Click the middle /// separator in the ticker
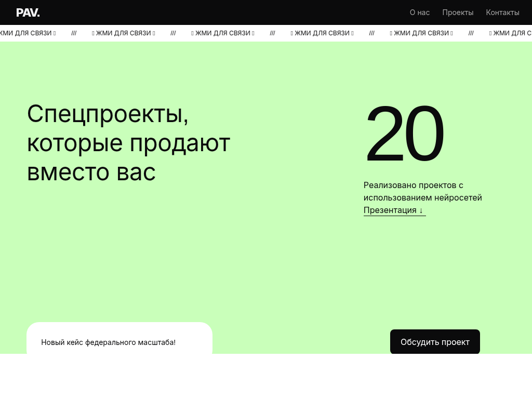 click(272, 33)
